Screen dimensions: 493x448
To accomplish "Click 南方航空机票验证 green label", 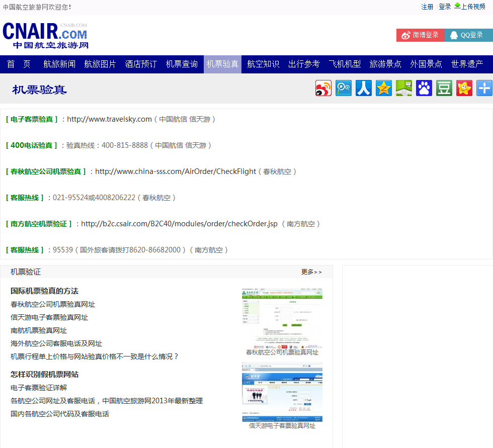I will [x=39, y=224].
